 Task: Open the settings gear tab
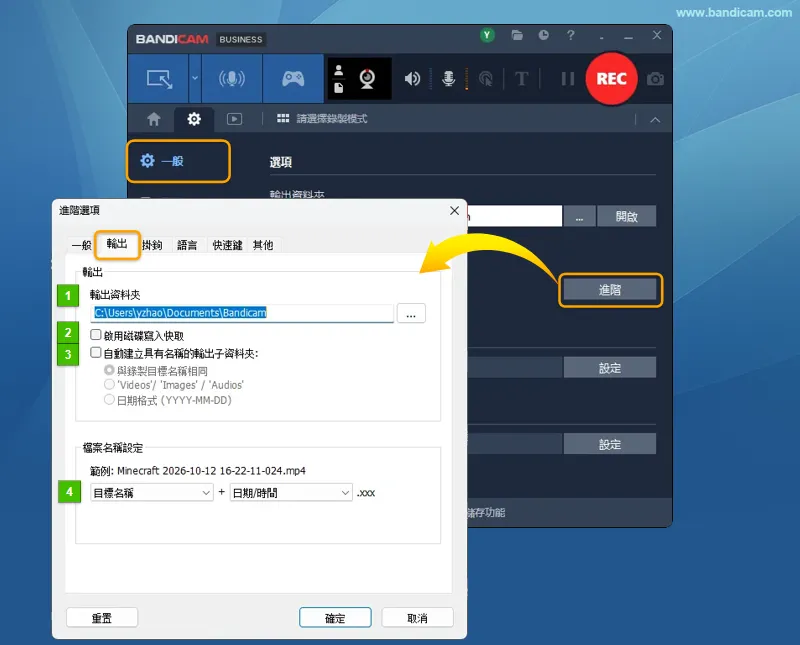click(194, 119)
